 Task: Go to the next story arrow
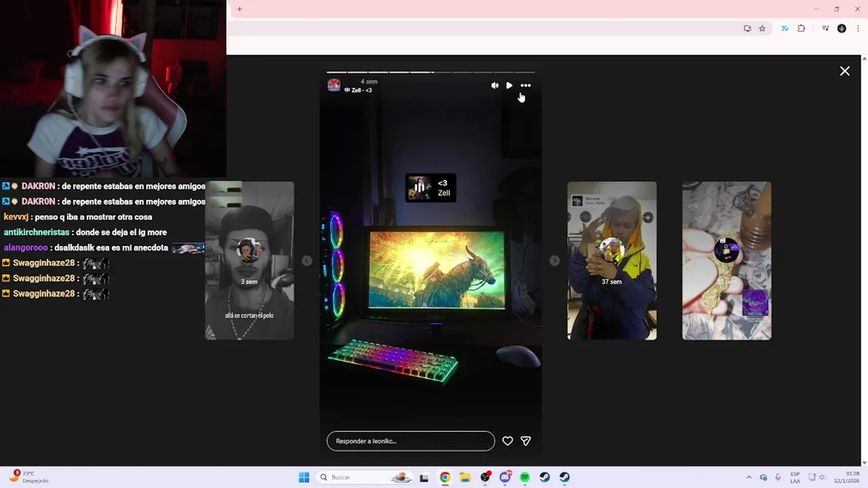click(555, 261)
